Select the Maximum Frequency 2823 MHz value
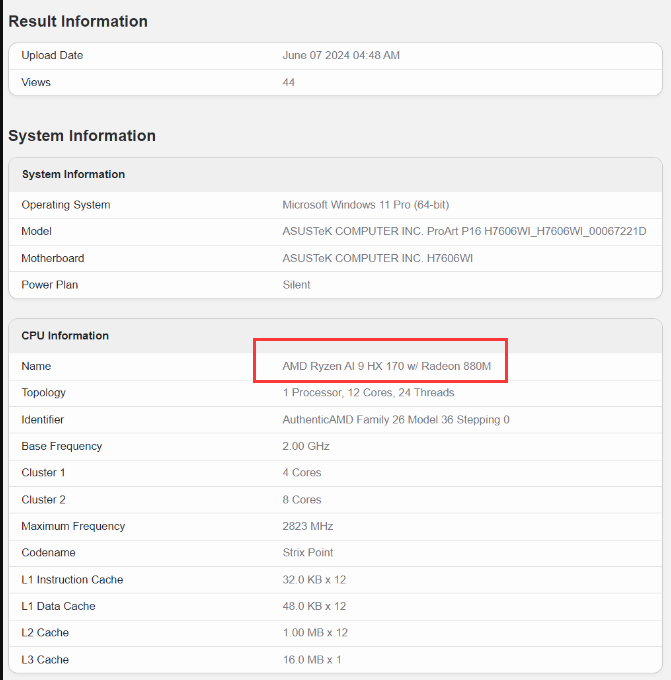671x680 pixels. pos(308,526)
